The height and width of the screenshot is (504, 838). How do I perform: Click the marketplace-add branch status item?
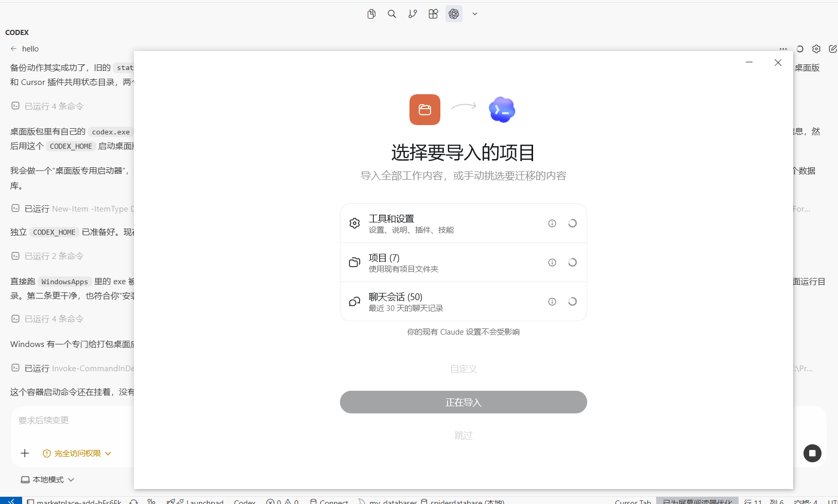(x=75, y=501)
